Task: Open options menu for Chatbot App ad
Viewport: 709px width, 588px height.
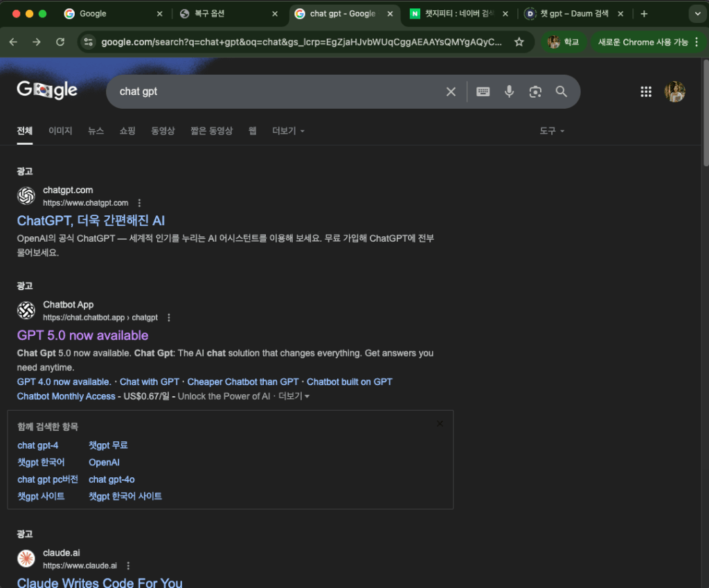Action: tap(169, 317)
